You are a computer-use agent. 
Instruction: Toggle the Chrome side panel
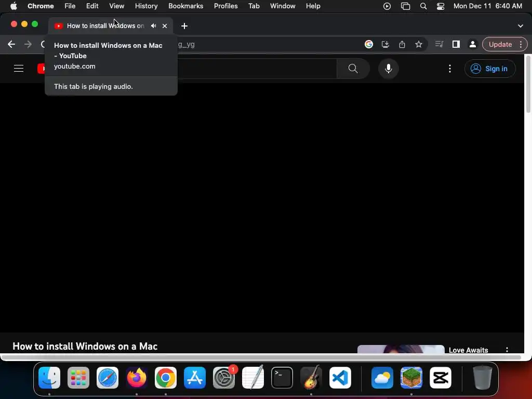(x=456, y=44)
